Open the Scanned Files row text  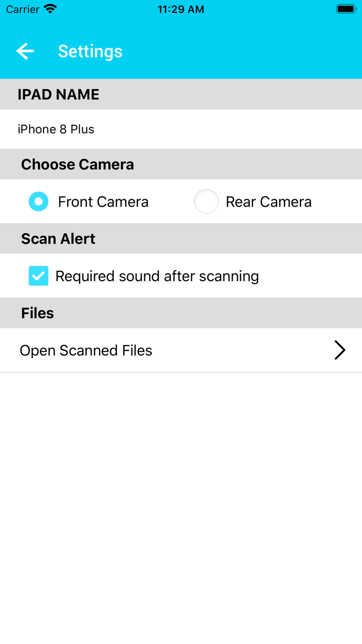[x=86, y=350]
